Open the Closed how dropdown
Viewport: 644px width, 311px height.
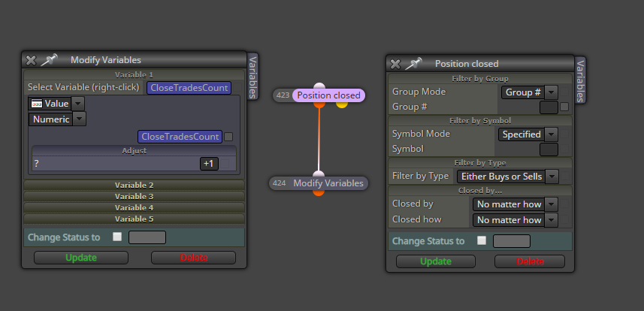[x=515, y=220]
